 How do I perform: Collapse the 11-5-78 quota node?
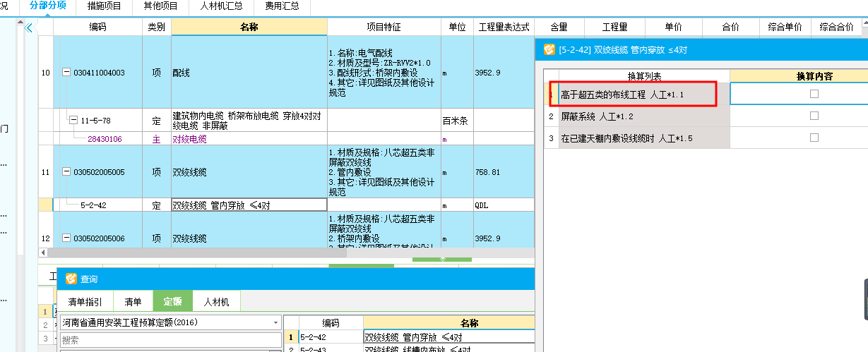tap(73, 121)
